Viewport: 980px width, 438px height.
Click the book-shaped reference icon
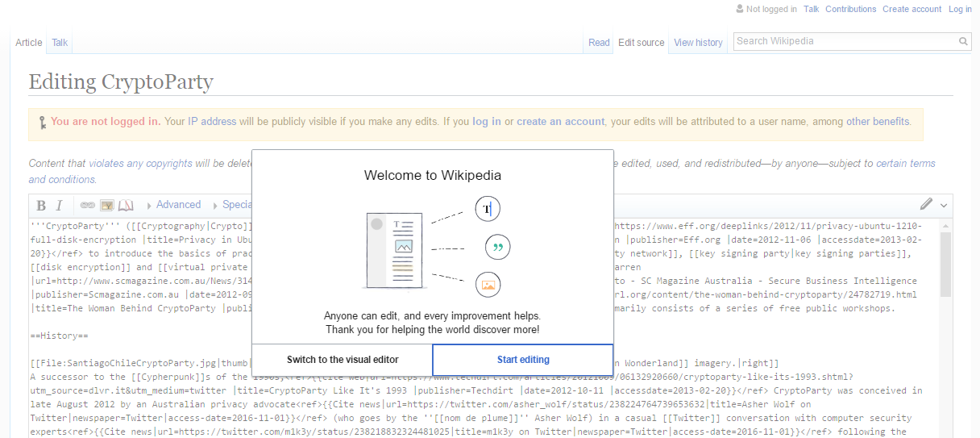pos(126,206)
